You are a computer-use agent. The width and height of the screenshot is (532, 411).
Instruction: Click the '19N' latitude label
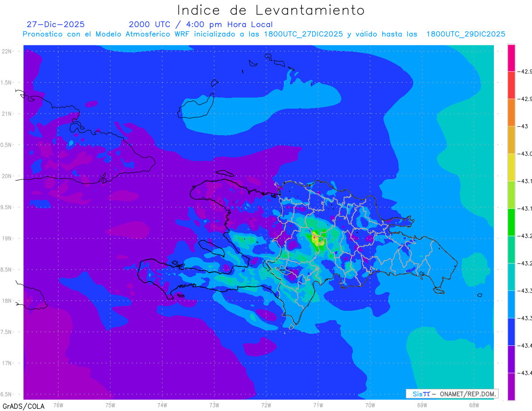pos(8,239)
